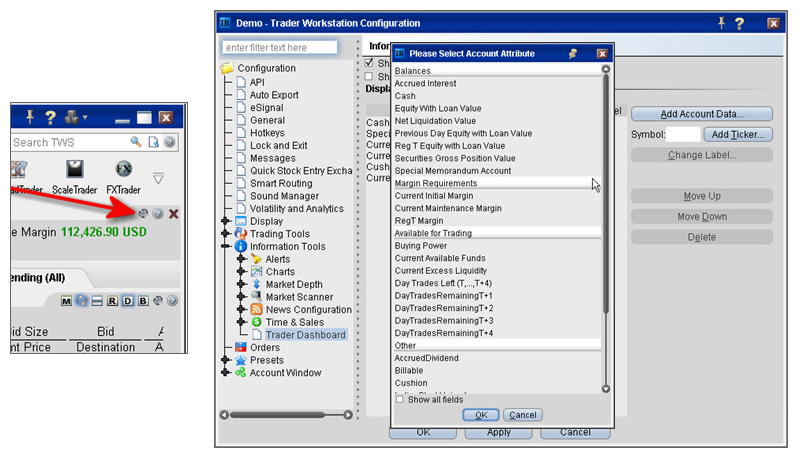Collapse the Information Tools node

[225, 246]
